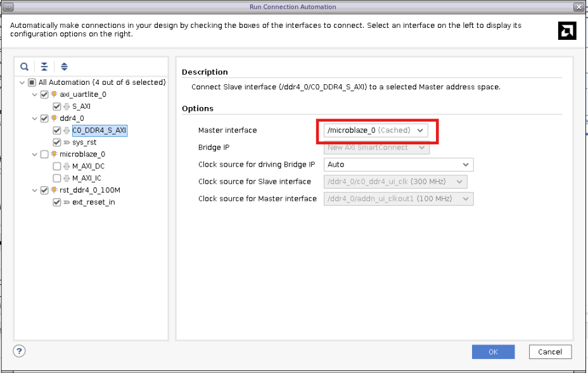Open the help question mark icon
The image size is (588, 373).
point(18,351)
